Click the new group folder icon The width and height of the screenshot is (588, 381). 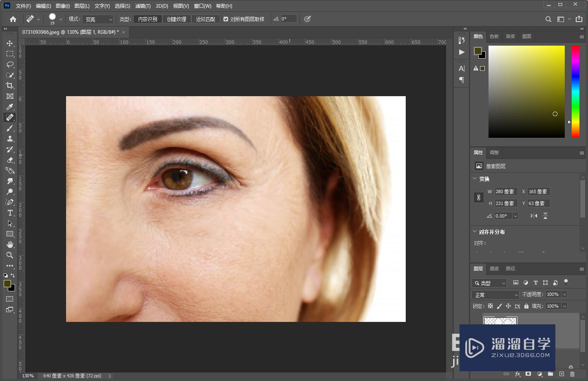coord(550,374)
